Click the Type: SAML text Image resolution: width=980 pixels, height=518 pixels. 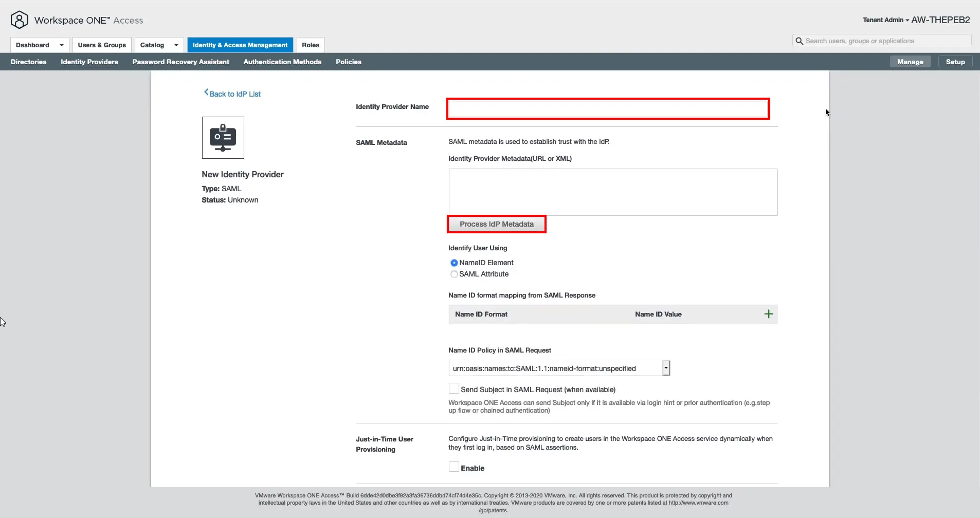(x=222, y=189)
